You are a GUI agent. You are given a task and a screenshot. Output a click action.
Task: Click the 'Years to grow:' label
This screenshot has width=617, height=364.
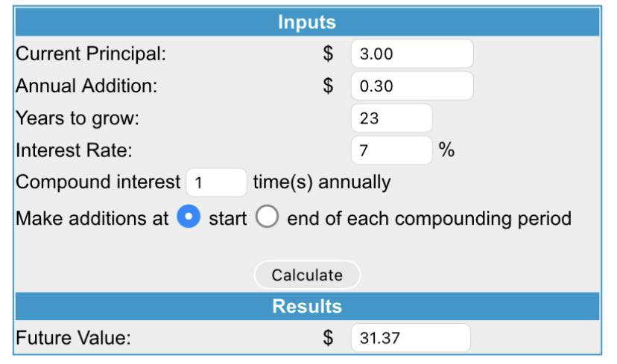(x=77, y=118)
